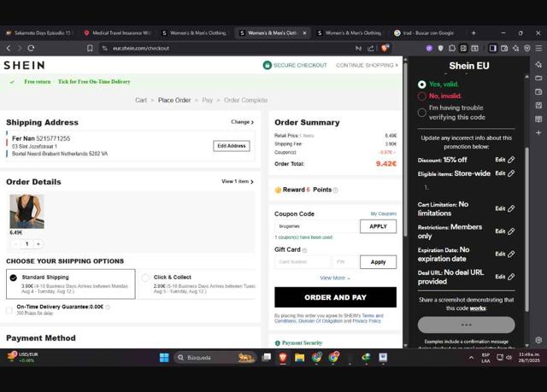Open File Explorer from the taskbar
This screenshot has width=547, height=392.
point(300,358)
